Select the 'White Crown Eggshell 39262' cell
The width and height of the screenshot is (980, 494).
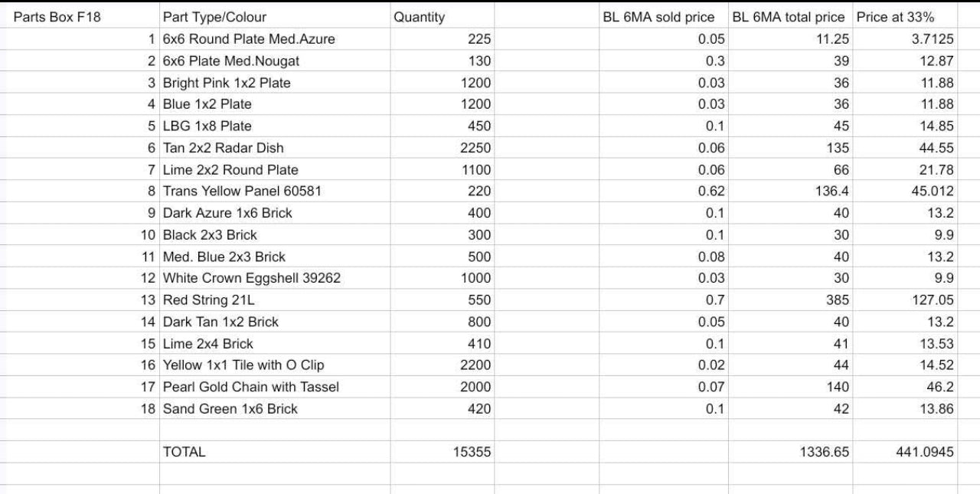pyautogui.click(x=275, y=278)
